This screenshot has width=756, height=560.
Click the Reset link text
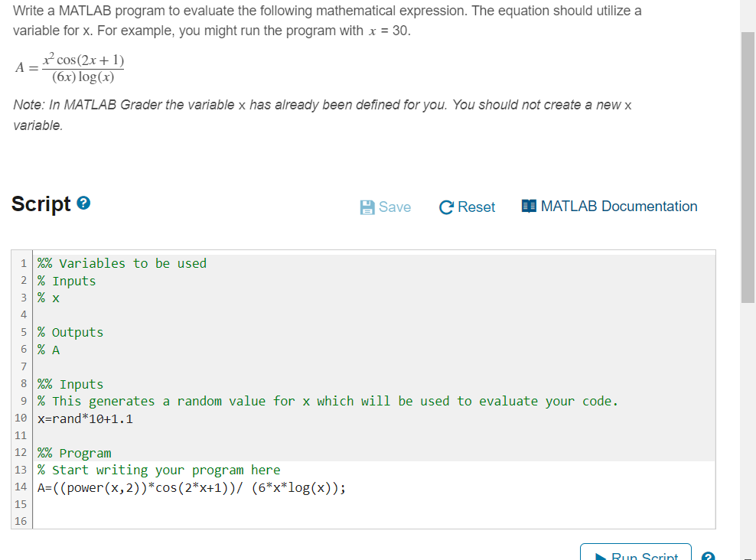(x=475, y=207)
